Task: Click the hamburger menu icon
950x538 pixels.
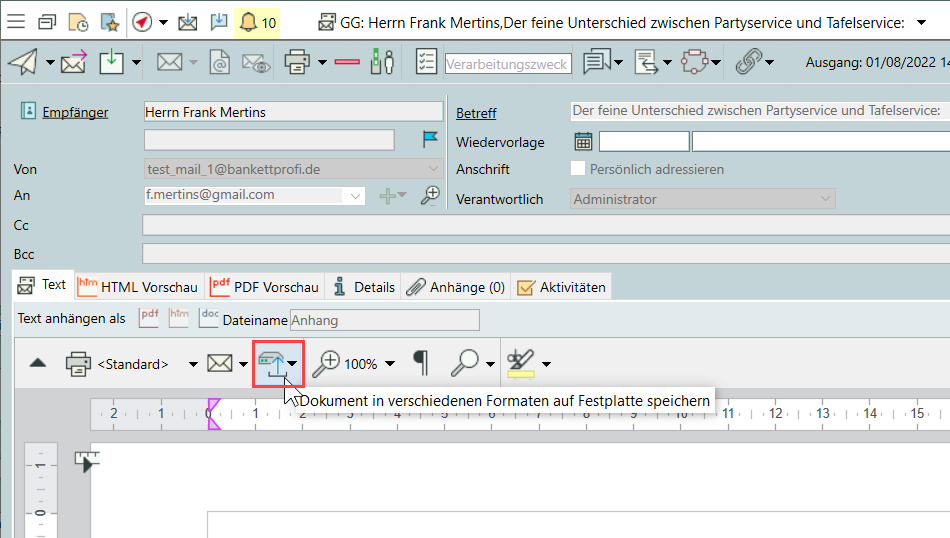Action: coord(18,22)
